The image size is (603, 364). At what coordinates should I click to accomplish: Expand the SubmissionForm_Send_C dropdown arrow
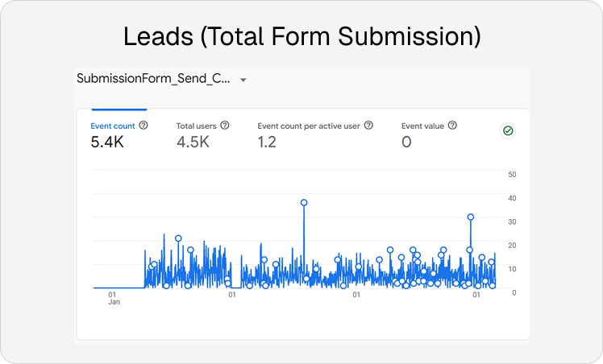[x=243, y=80]
